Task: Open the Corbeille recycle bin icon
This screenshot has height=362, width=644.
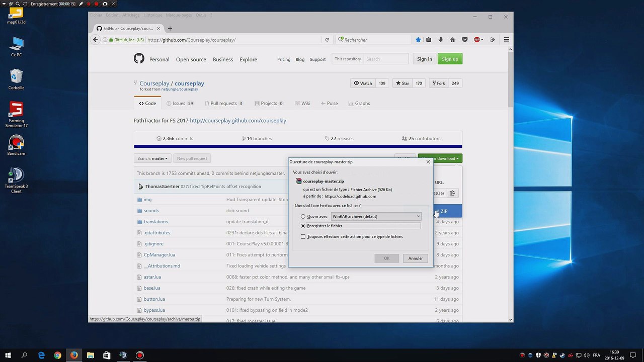Action: tap(16, 79)
